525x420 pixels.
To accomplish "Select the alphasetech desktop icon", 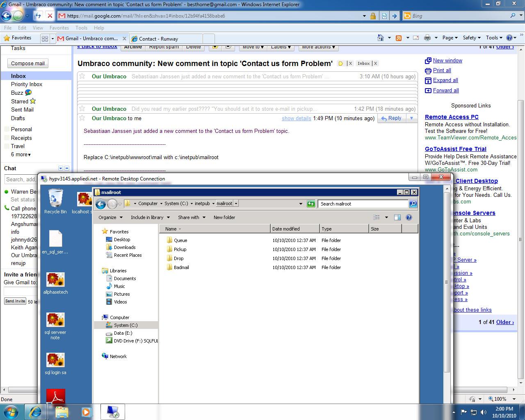I will point(55,283).
